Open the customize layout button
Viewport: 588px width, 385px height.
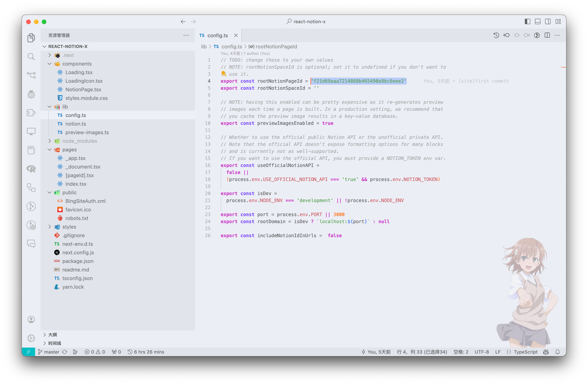point(558,21)
